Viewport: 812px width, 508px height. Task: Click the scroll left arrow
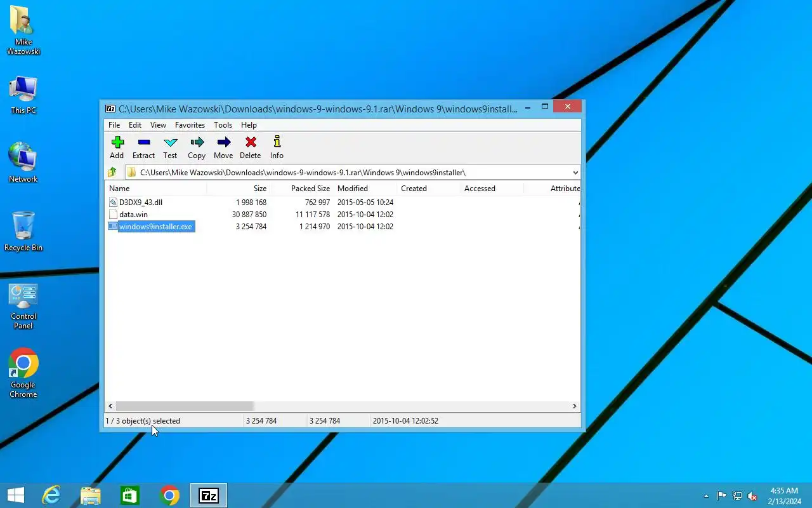pyautogui.click(x=110, y=406)
